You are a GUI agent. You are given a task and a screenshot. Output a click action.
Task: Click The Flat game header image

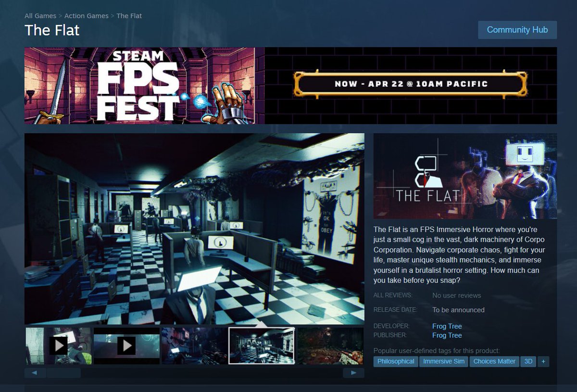465,176
